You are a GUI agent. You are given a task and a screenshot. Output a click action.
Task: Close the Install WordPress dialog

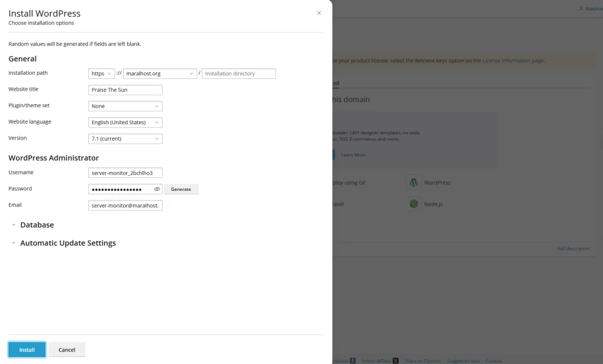coord(319,13)
